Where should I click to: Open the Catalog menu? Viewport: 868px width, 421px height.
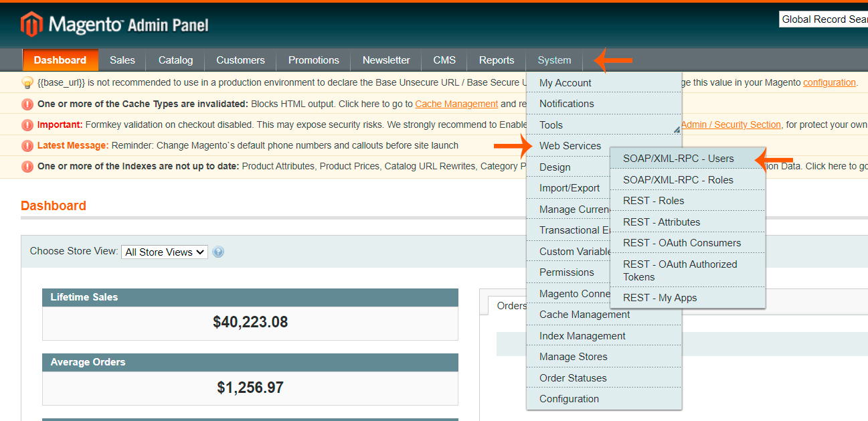click(175, 60)
